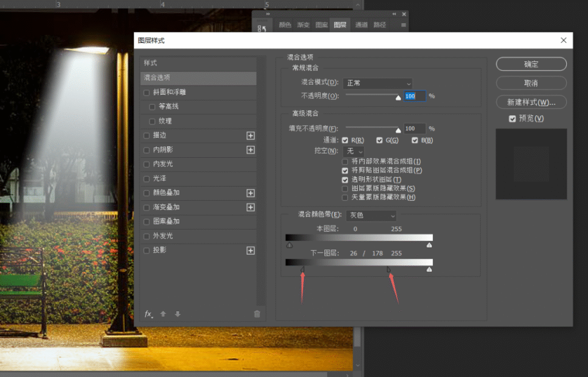
Task: Toggle the B(B) channel checkbox
Action: 415,140
